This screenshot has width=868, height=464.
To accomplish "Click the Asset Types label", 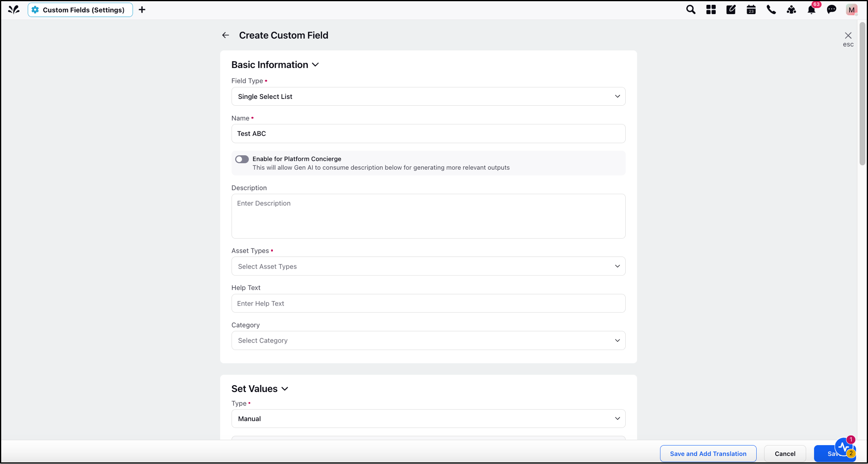I will click(x=250, y=251).
